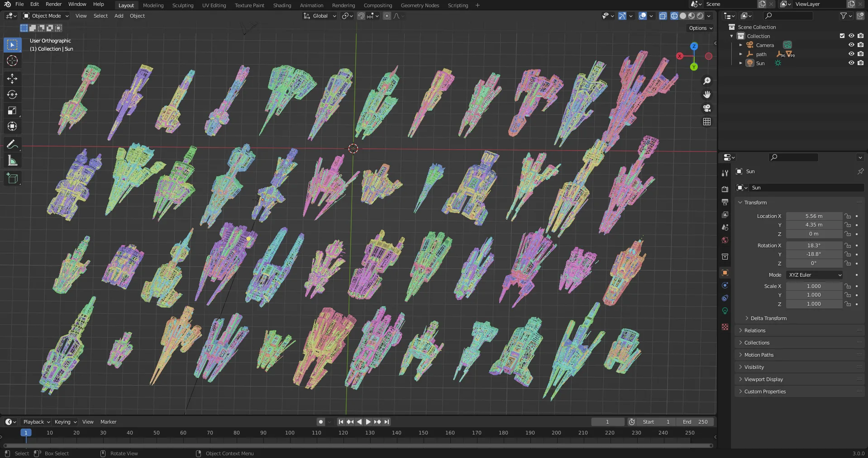Click the zoom magnifier viewport icon
The height and width of the screenshot is (458, 868).
coord(707,81)
